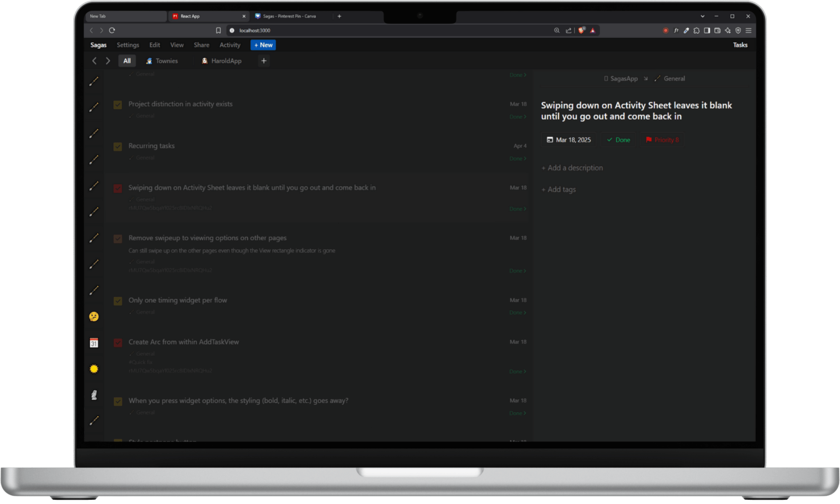Toggle checkbox for Create Arc from within AddTaskView
Screen dimensions: 840x504
pos(118,343)
